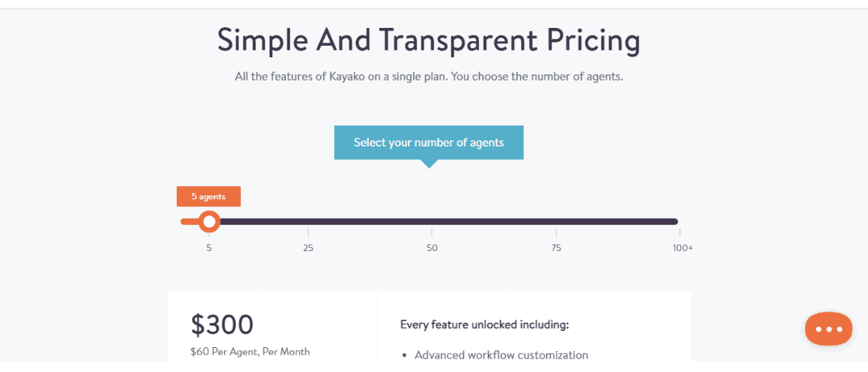Select the "75" label under the slider

[556, 248]
